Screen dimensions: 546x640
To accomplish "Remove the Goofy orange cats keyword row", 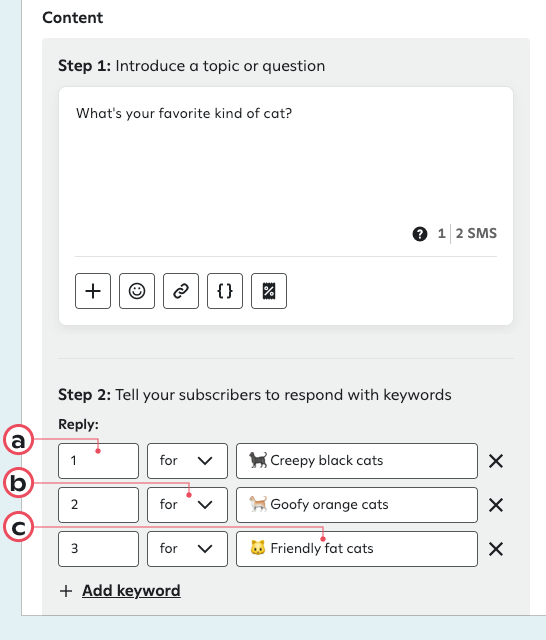I will point(496,505).
